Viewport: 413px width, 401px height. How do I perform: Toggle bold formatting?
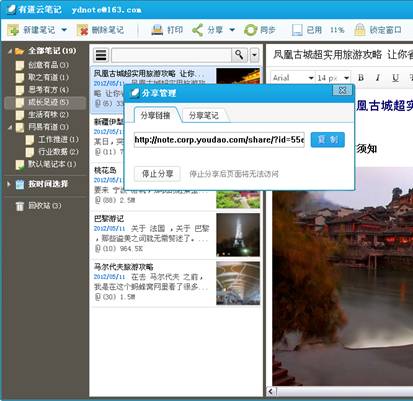click(x=361, y=78)
